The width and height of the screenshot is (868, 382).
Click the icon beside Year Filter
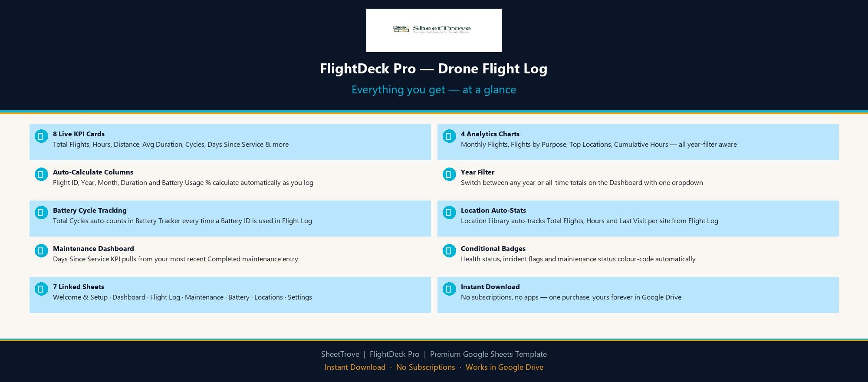pos(449,174)
